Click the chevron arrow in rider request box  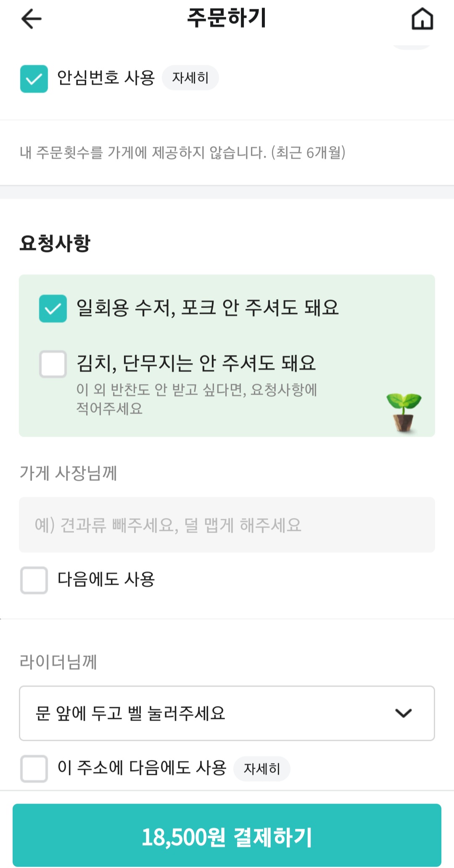pos(403,713)
